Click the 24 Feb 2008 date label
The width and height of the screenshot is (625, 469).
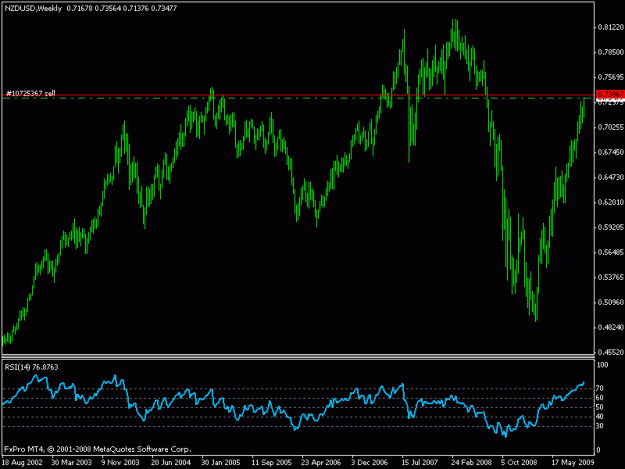472,463
